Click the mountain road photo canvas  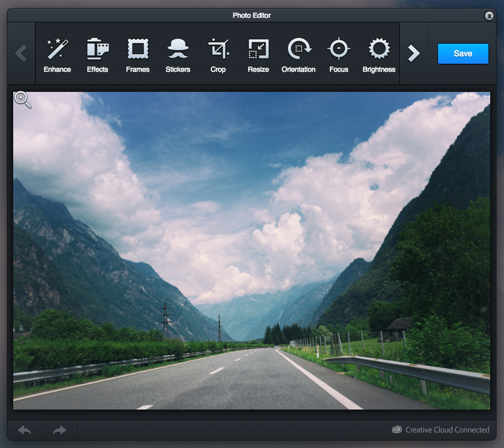click(252, 250)
